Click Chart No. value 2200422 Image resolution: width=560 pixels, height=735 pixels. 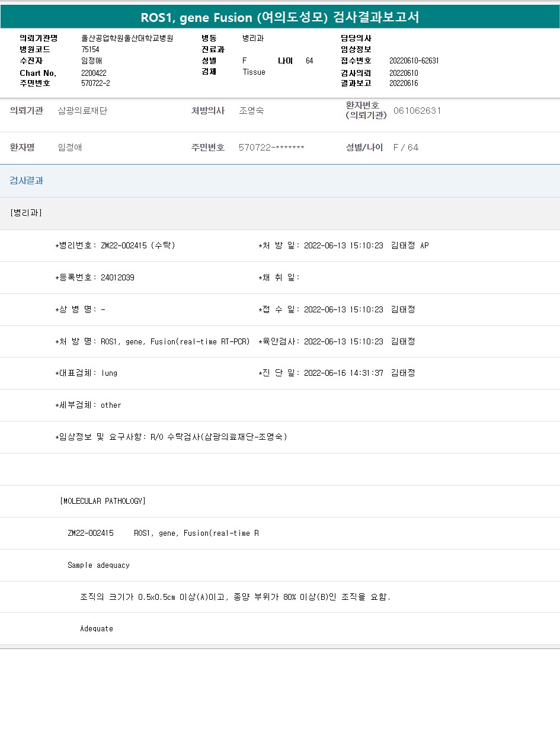coord(94,72)
